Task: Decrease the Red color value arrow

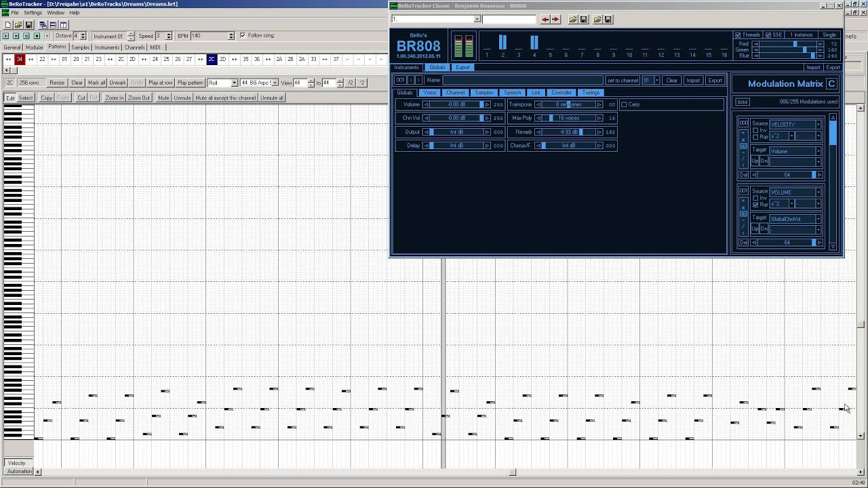Action: click(x=755, y=44)
